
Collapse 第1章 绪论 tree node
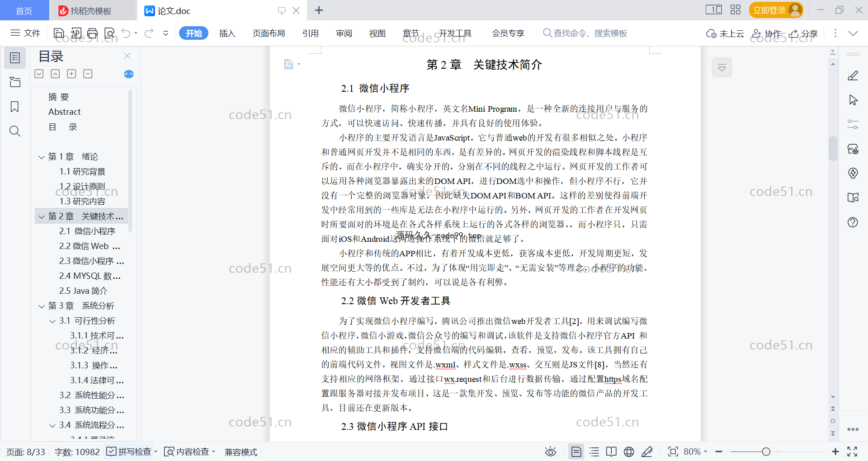click(x=42, y=157)
